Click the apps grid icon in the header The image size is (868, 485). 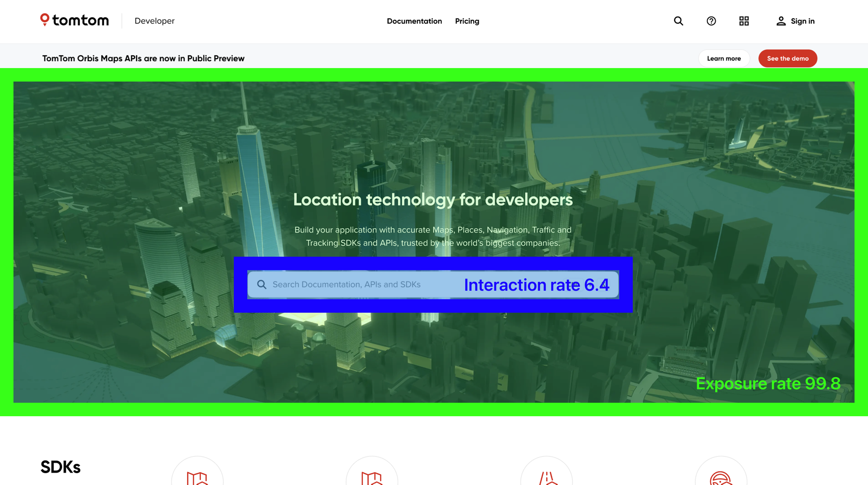[x=744, y=21]
